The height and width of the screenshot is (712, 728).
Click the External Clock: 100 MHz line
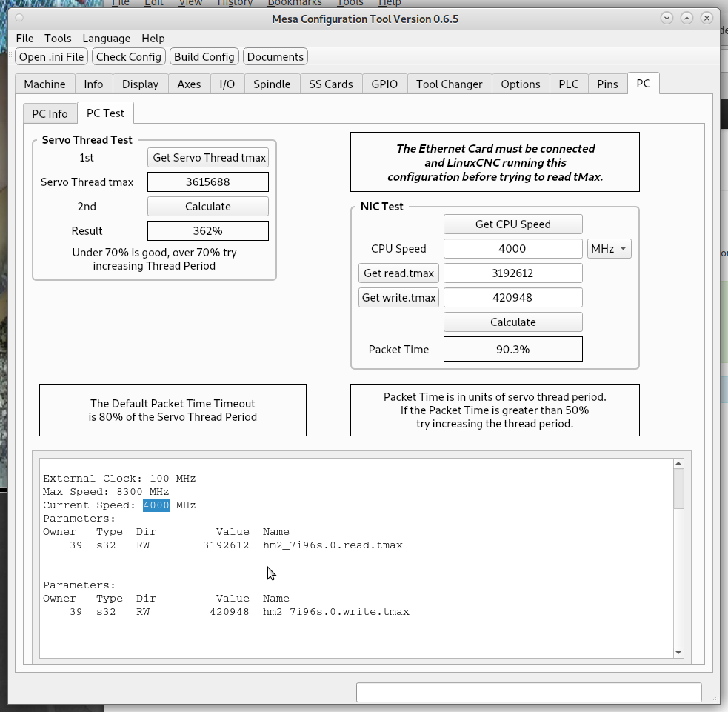pyautogui.click(x=119, y=479)
